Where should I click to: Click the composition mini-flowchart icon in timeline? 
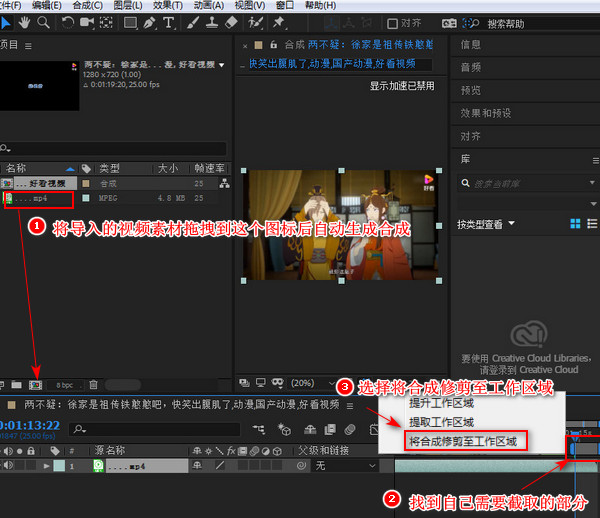pyautogui.click(x=259, y=430)
